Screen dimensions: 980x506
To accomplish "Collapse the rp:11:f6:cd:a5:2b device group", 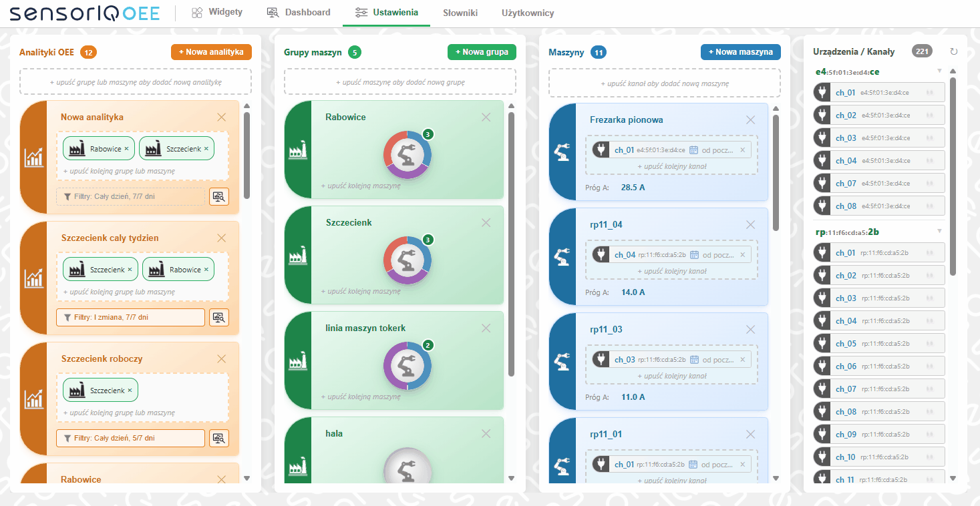I will click(939, 232).
